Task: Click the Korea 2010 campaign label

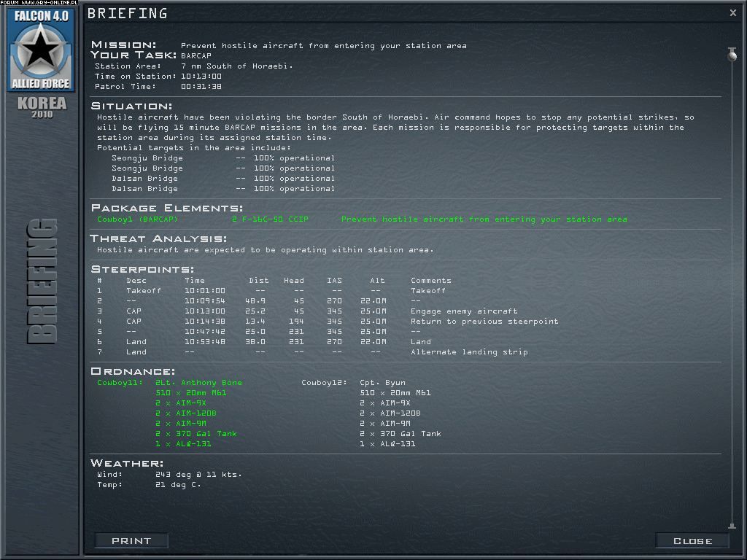Action: pos(42,106)
